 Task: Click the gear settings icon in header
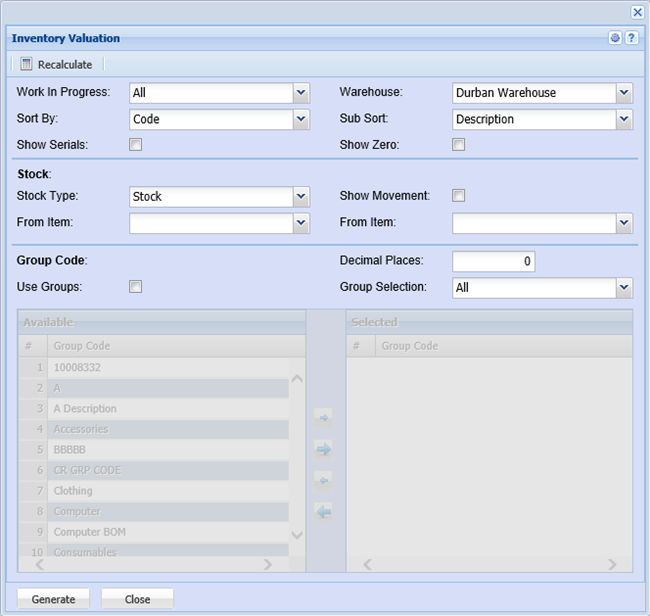pos(615,38)
